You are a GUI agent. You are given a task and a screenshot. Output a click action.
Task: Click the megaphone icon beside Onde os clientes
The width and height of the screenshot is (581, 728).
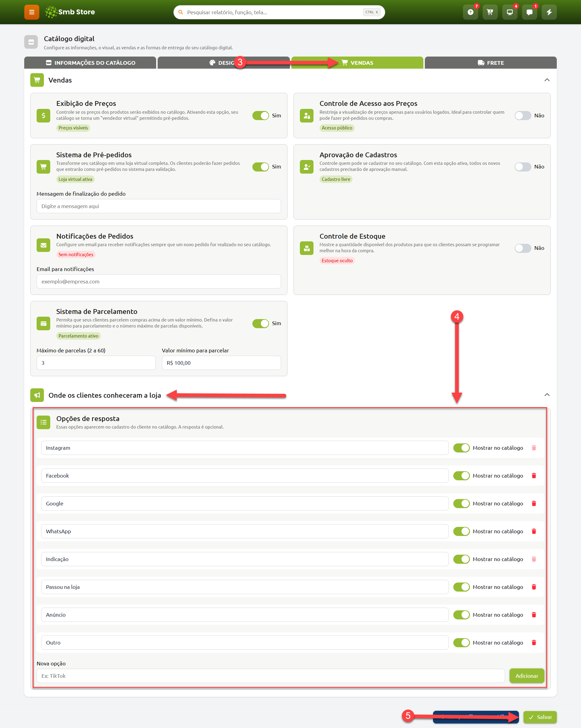[x=37, y=395]
